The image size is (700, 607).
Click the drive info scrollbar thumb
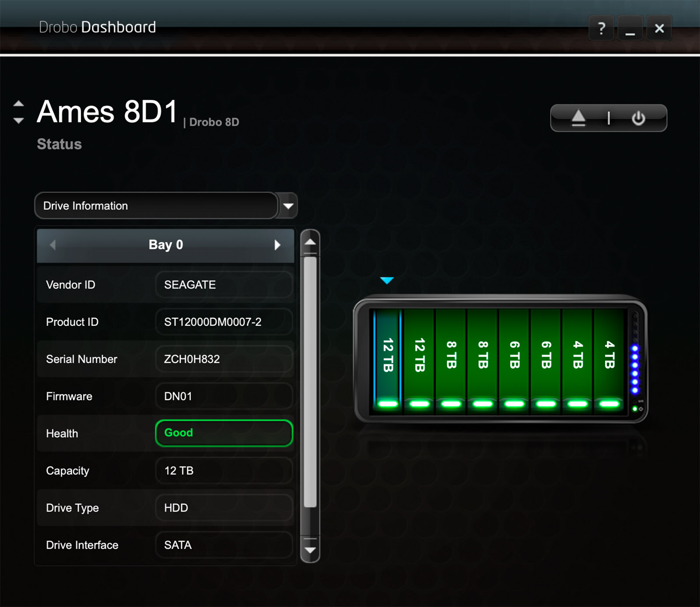pos(310,380)
